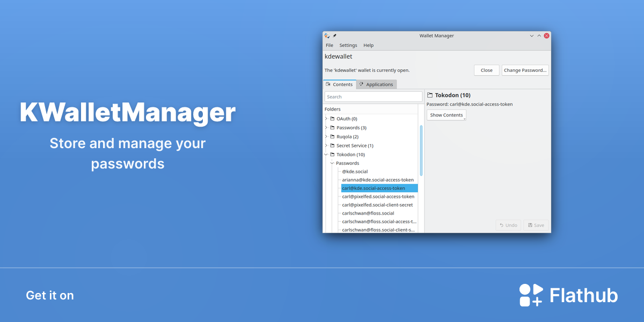Click the Passwords (3) folder icon

(x=332, y=128)
